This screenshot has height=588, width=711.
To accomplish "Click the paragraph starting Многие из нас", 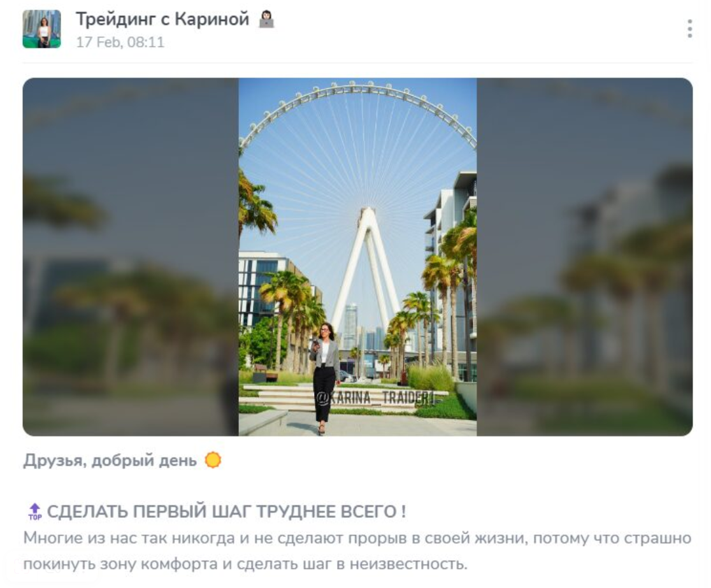I will [x=357, y=551].
